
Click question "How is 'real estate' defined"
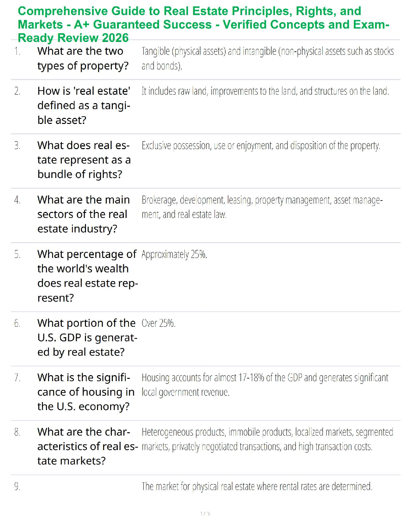coord(84,105)
